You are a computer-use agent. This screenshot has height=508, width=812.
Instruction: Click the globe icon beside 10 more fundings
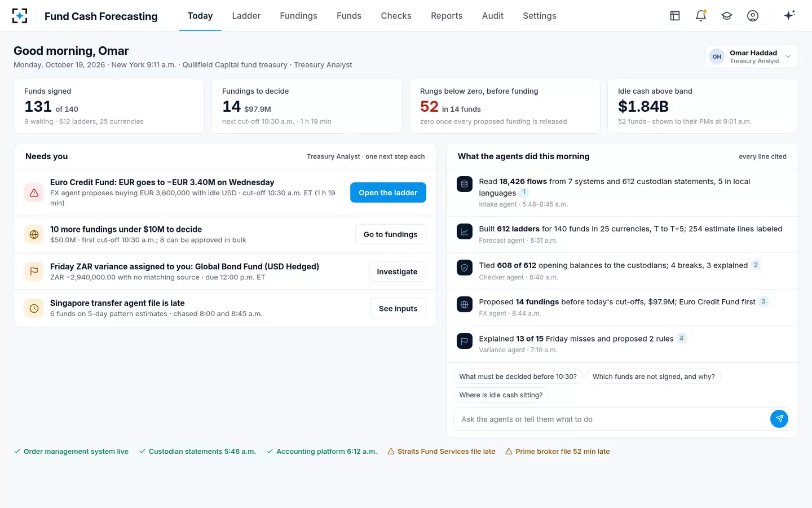pyautogui.click(x=34, y=234)
